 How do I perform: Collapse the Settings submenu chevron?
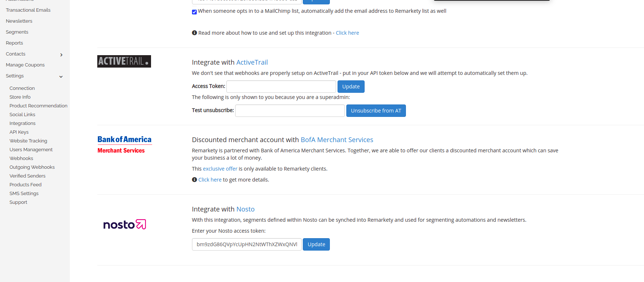pyautogui.click(x=61, y=77)
